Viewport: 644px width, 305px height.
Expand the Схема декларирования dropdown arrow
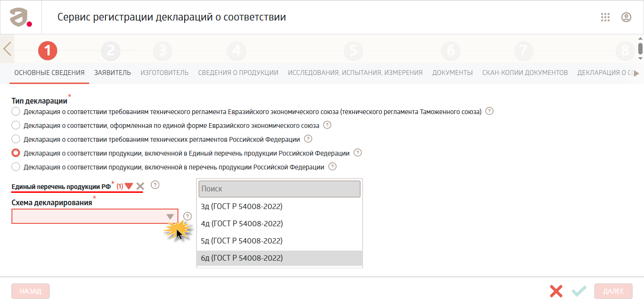170,217
